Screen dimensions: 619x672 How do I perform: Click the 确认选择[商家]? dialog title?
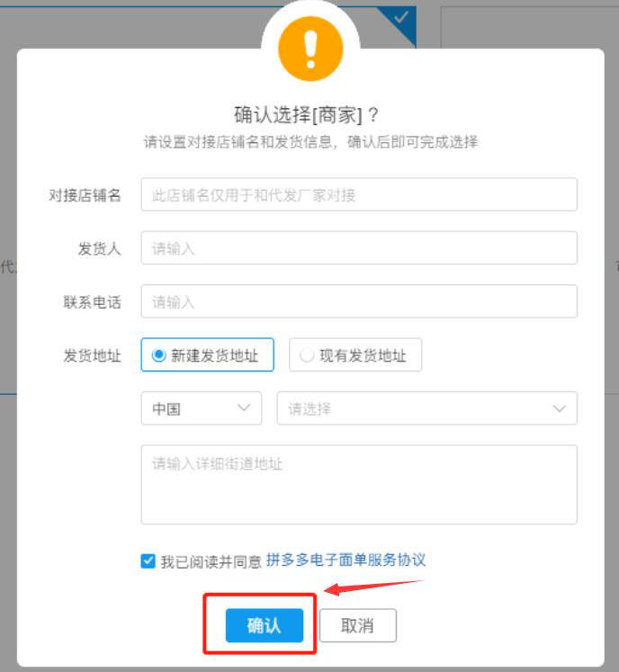[307, 115]
